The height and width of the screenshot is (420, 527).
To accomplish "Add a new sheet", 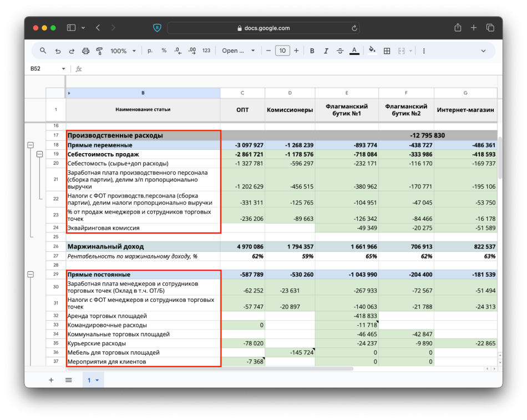I will pos(51,380).
